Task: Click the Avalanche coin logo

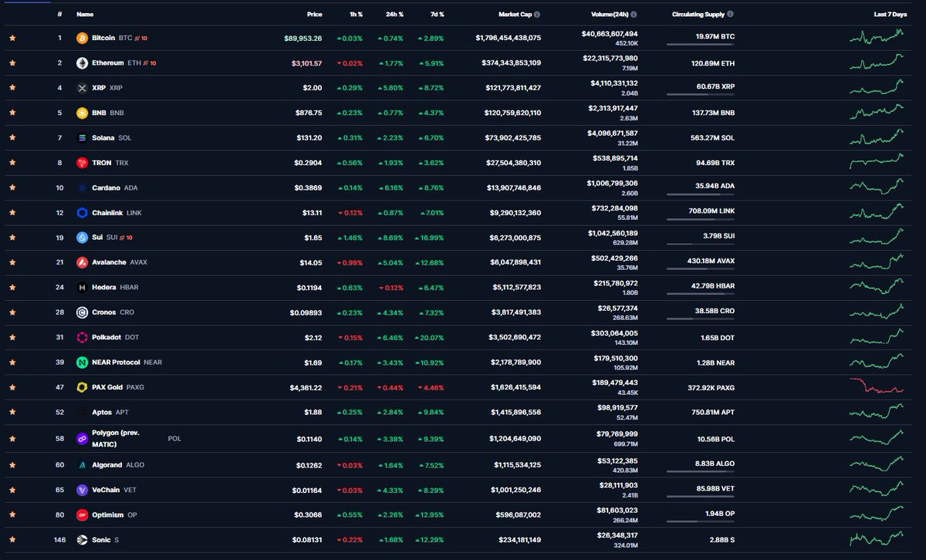Action: 83,262
